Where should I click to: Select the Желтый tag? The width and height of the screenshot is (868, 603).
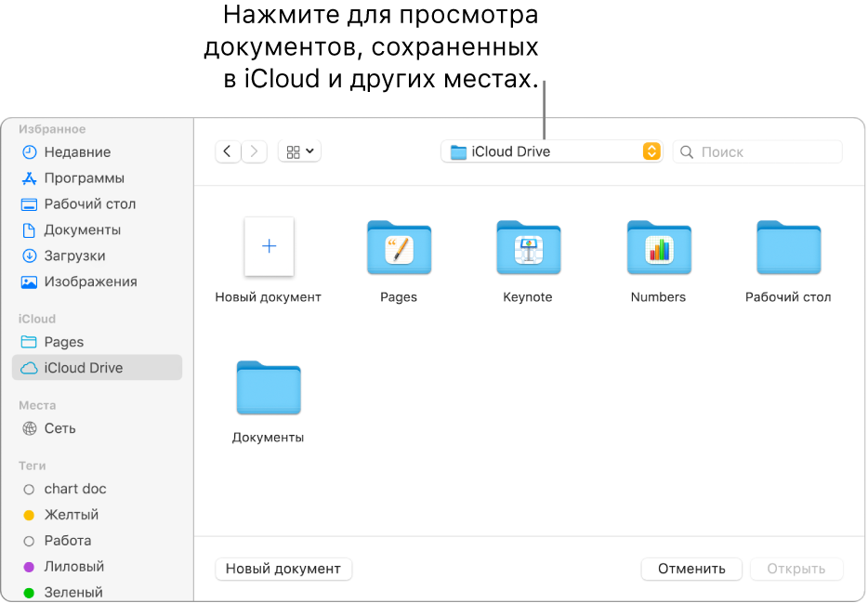pos(71,515)
